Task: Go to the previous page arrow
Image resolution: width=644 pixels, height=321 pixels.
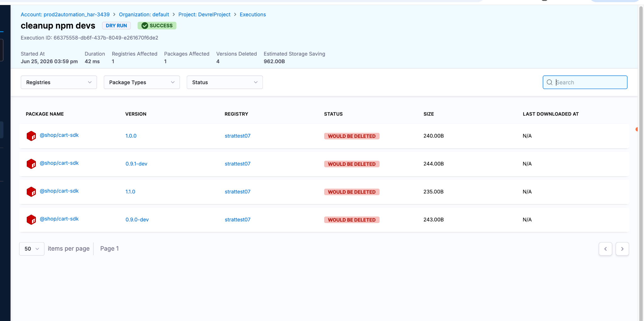Action: point(605,249)
